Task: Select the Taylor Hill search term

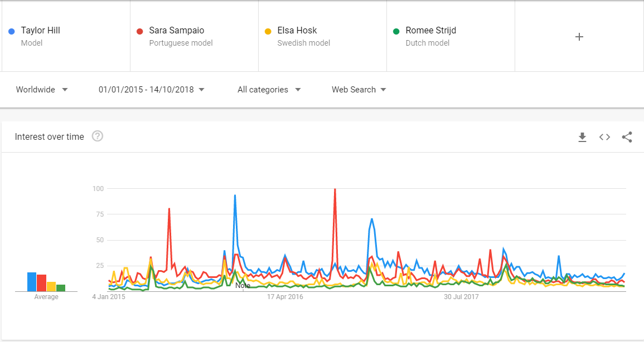Action: [66, 36]
